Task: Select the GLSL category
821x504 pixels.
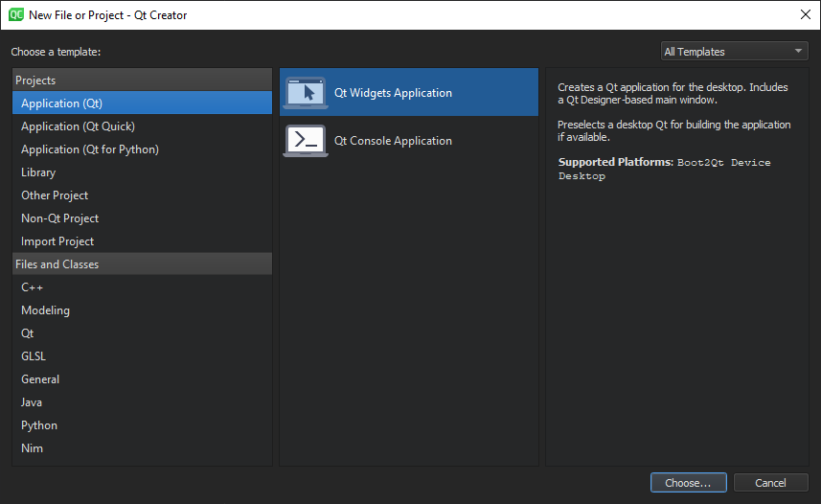Action: tap(142, 356)
